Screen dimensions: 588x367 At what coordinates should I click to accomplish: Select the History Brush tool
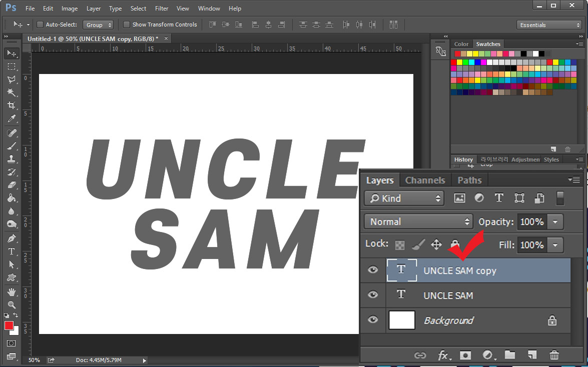[x=12, y=172]
